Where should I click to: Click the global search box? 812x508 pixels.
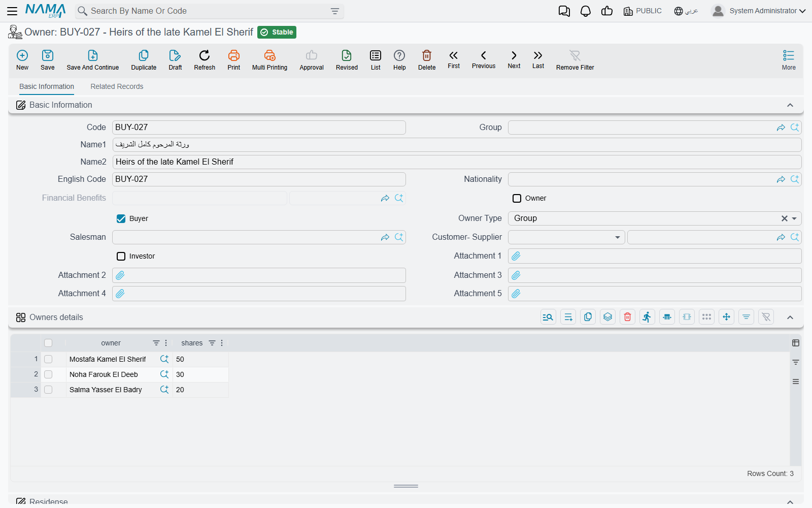(209, 11)
